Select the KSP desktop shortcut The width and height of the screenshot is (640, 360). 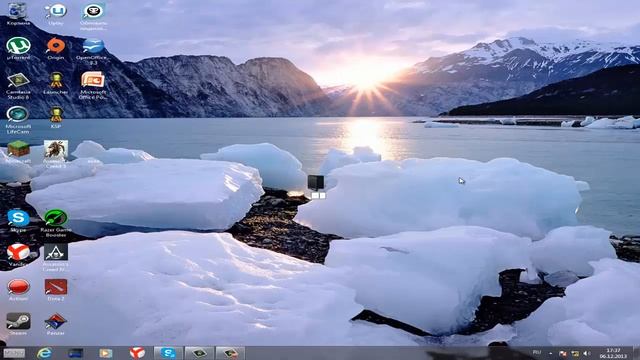tap(56, 118)
